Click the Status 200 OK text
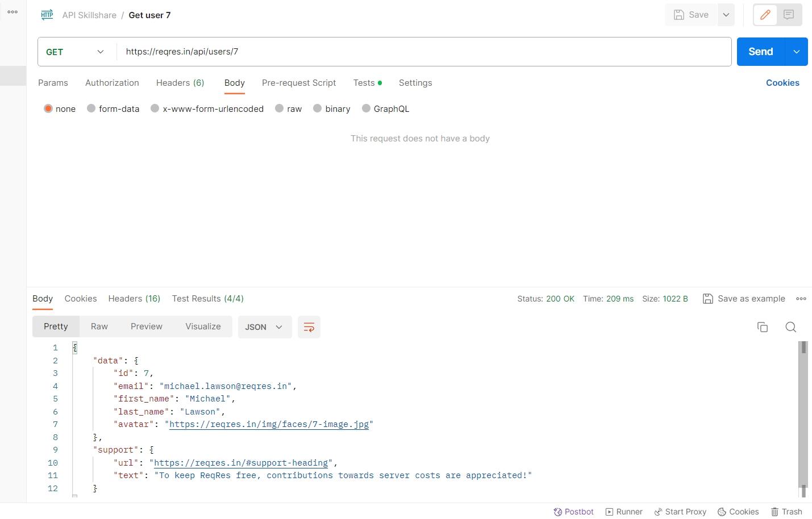The image size is (812, 519). [x=546, y=299]
